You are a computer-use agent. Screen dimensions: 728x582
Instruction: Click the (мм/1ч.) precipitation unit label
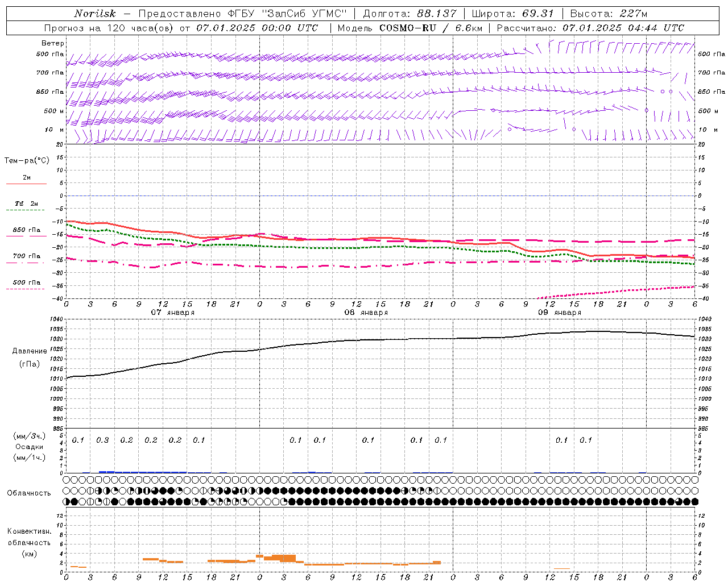pyautogui.click(x=30, y=458)
